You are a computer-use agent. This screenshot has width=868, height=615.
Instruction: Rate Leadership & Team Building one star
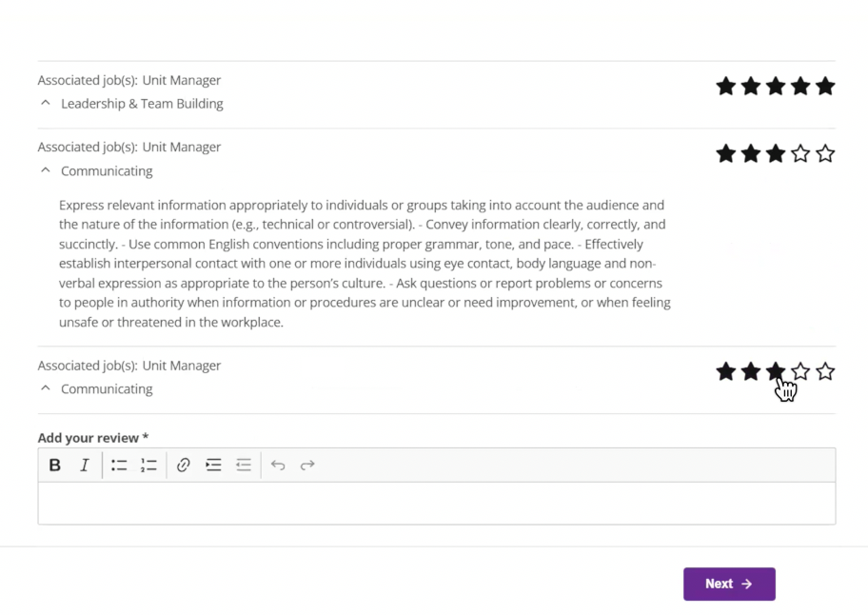click(x=726, y=87)
